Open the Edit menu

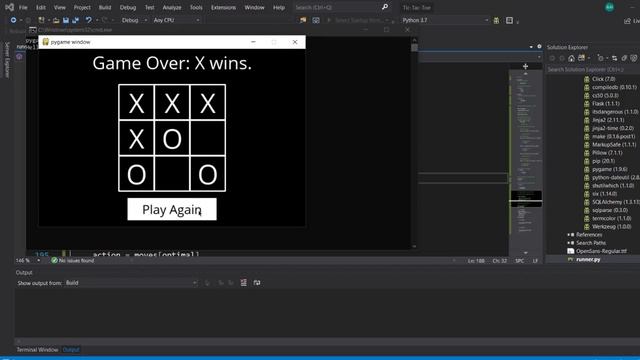click(x=41, y=7)
